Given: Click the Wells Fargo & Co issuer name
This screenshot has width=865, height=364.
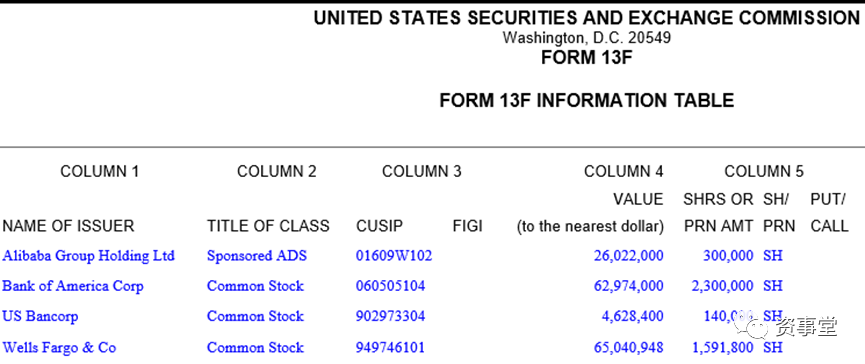Looking at the screenshot, I should 59,348.
